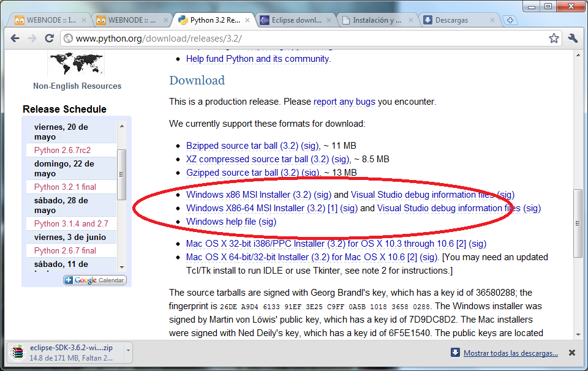588x371 pixels.
Task: Close the Python 3.2 Release tab
Action: [x=247, y=20]
